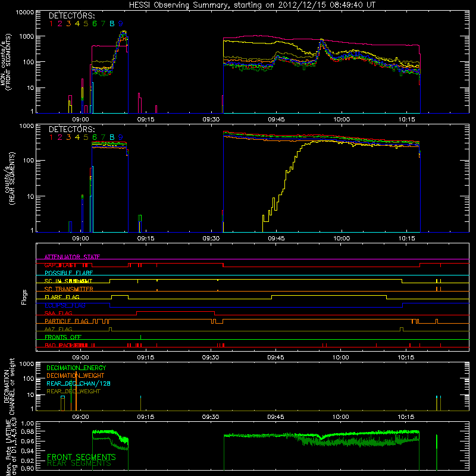Click the Mon. Rate LIVETIME axis title
Screen dimensions: 476x476
(11, 447)
